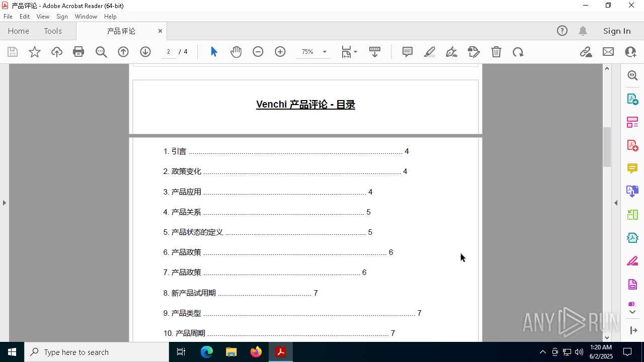Click the scroll down arrow of document
The width and height of the screenshot is (644, 362).
(x=607, y=337)
